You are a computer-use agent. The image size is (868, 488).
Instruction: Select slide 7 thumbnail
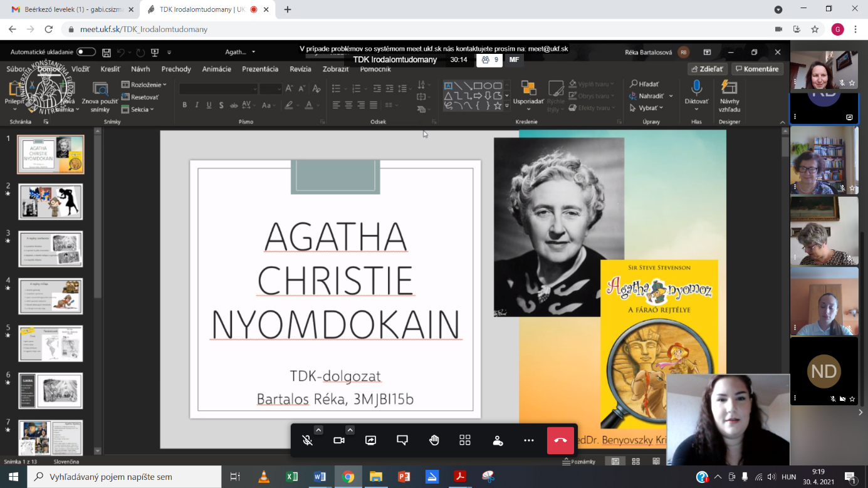pyautogui.click(x=51, y=437)
